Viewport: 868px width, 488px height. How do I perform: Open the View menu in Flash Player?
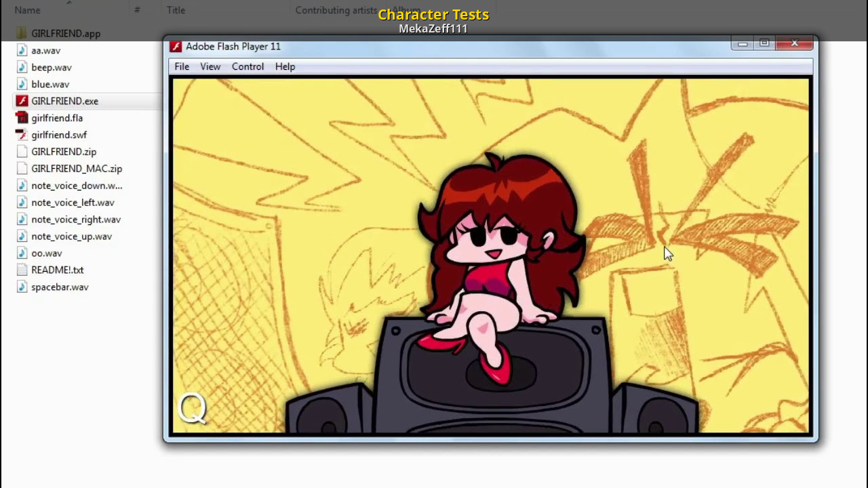pos(210,66)
